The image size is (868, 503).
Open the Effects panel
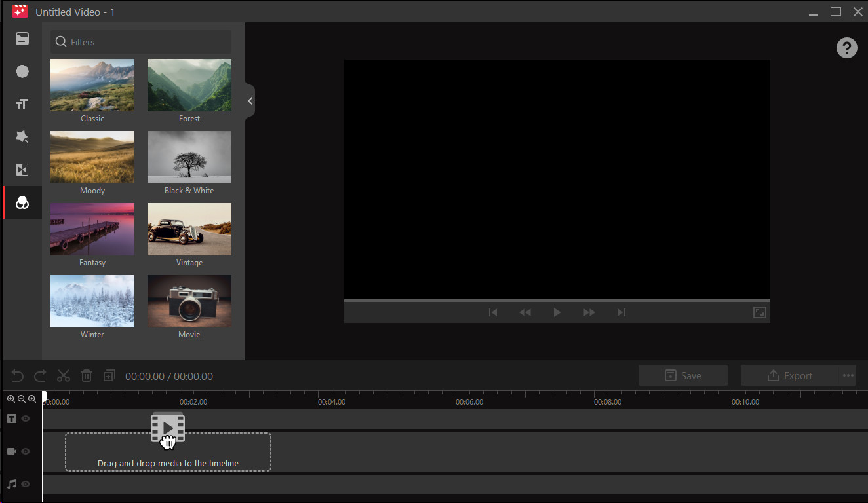pos(22,136)
